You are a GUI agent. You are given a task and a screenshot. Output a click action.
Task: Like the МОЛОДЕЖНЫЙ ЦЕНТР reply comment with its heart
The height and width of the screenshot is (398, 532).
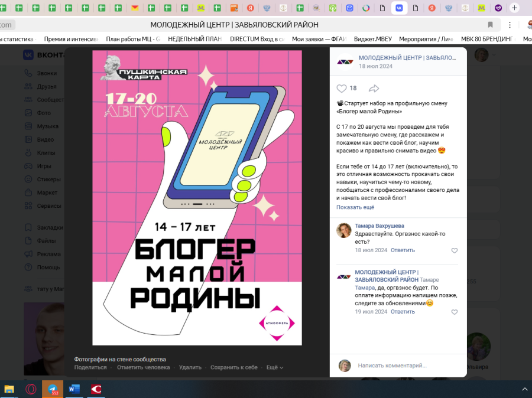(455, 312)
